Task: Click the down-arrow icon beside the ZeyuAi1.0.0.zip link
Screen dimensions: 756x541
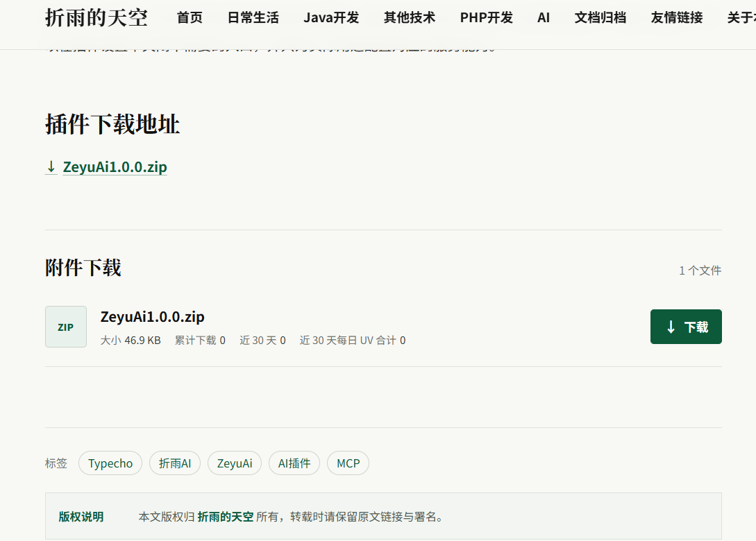Action: coord(51,166)
